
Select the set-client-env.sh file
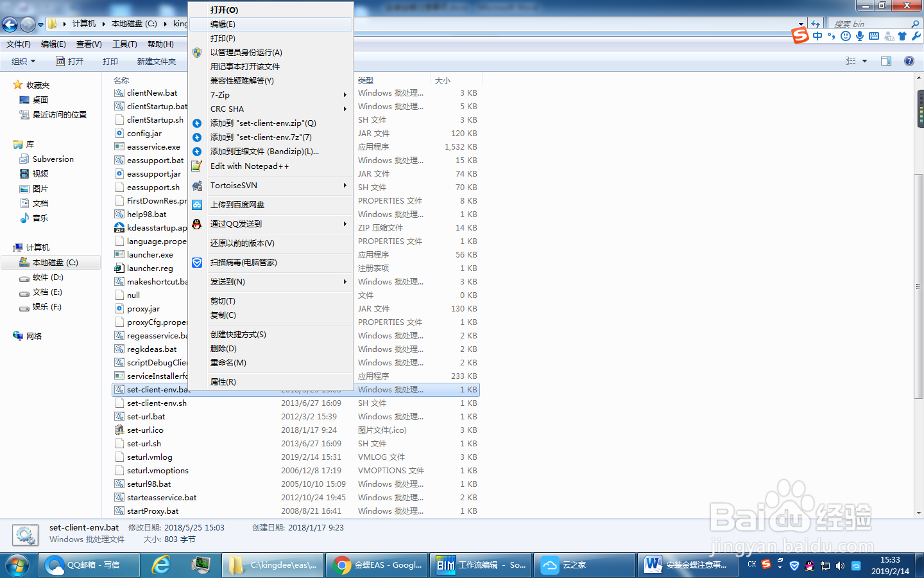coord(157,403)
